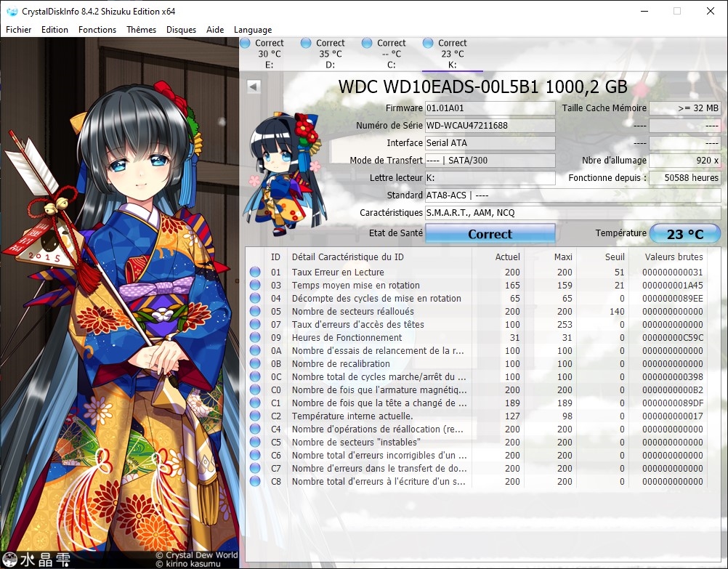Select disk E: at 30 °C
This screenshot has width=728, height=569.
click(x=270, y=54)
